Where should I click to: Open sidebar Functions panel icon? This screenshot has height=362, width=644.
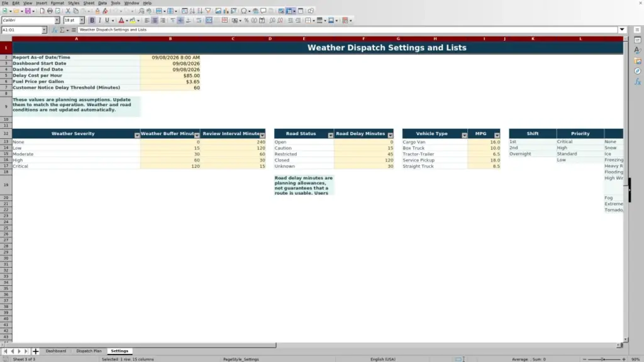click(x=638, y=82)
